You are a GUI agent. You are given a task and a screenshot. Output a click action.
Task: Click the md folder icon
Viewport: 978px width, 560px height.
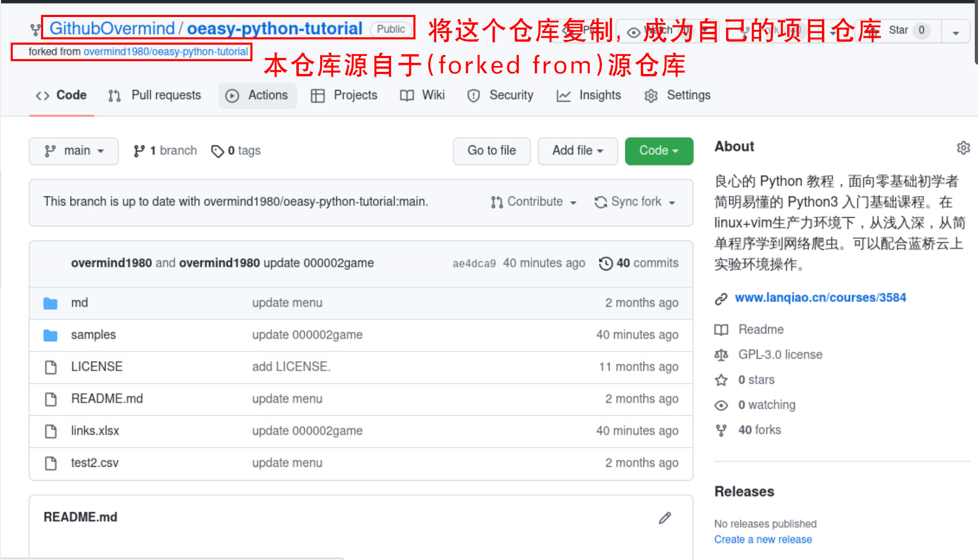(x=50, y=303)
